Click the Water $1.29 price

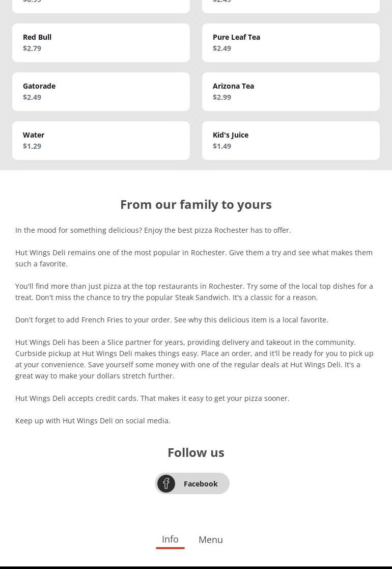click(x=32, y=146)
